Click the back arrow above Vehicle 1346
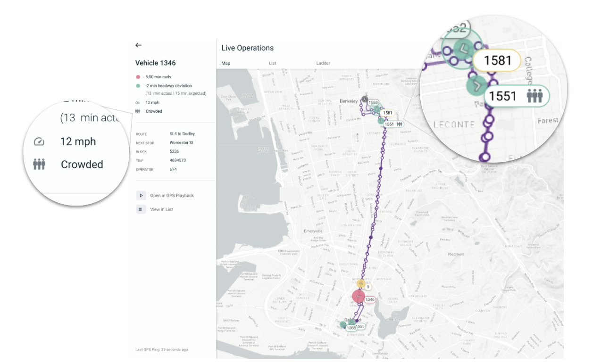This screenshot has width=601, height=364. tap(138, 45)
